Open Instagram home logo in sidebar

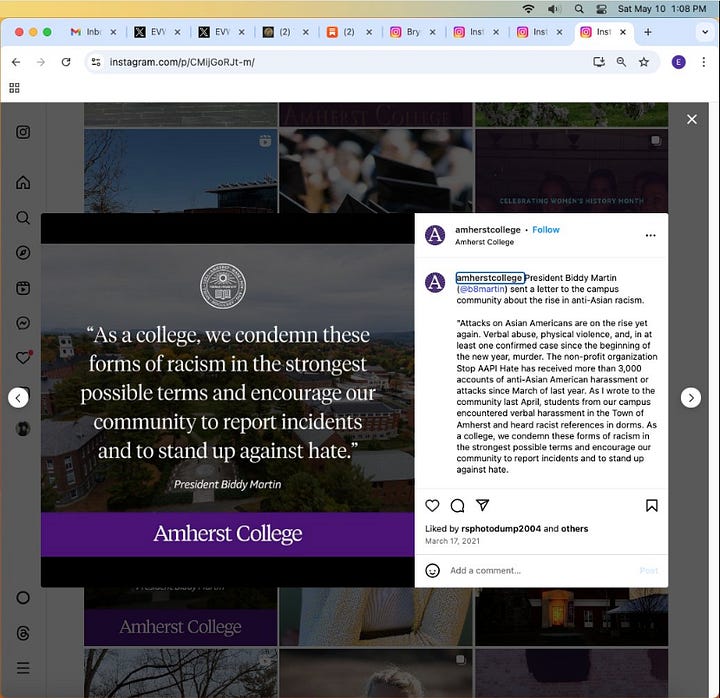23,132
